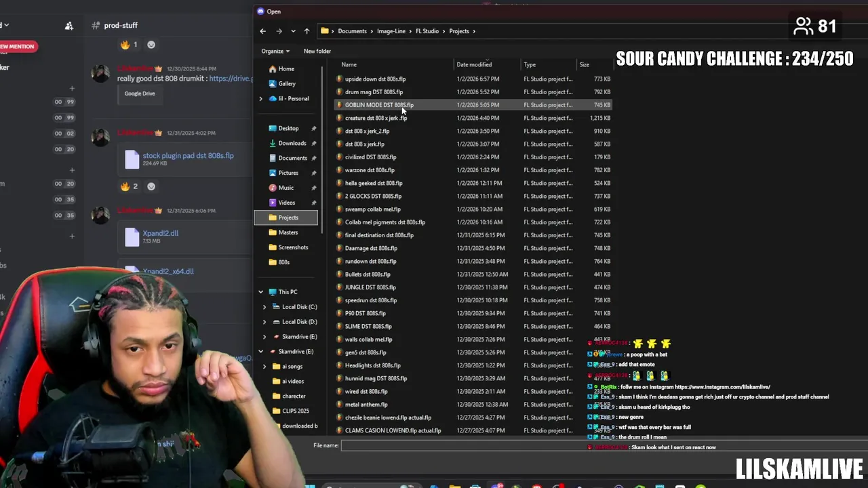Open the Documents quick access folder
Image resolution: width=868 pixels, height=488 pixels.
(288, 158)
